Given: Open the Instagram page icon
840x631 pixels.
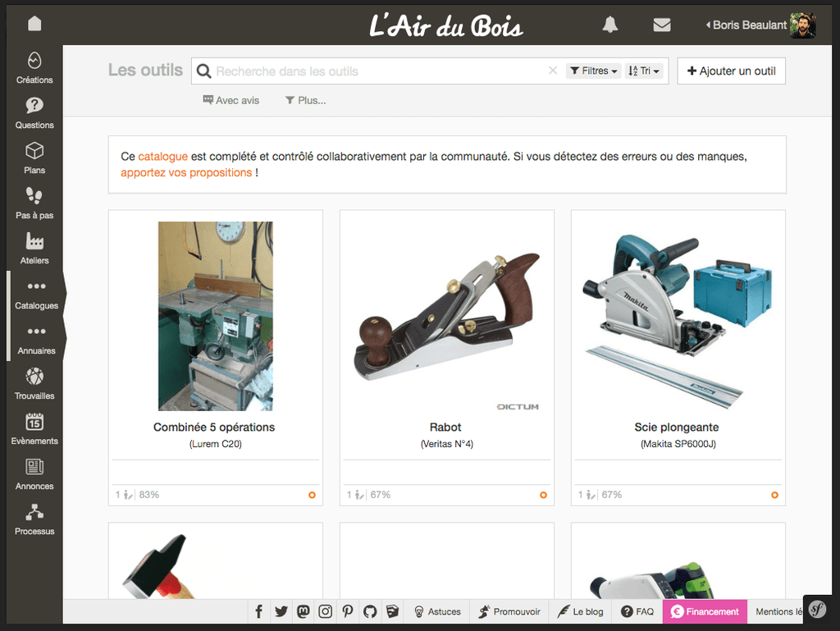Looking at the screenshot, I should pos(325,611).
